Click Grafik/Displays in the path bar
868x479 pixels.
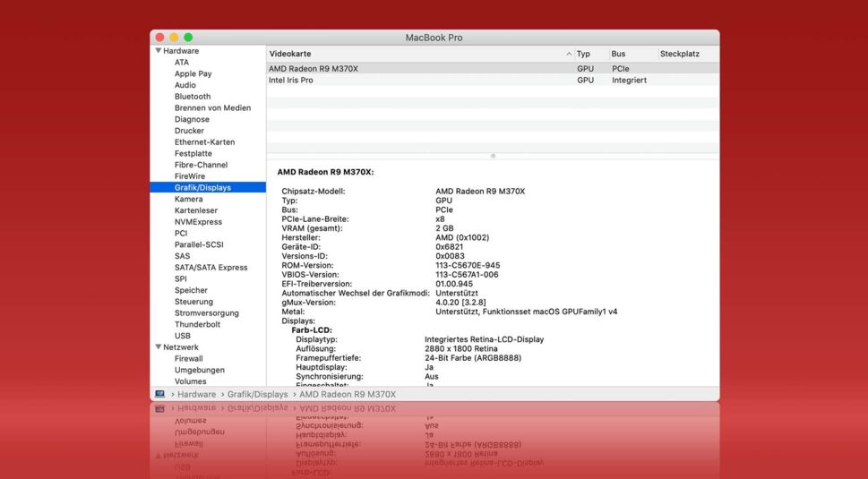pyautogui.click(x=257, y=394)
